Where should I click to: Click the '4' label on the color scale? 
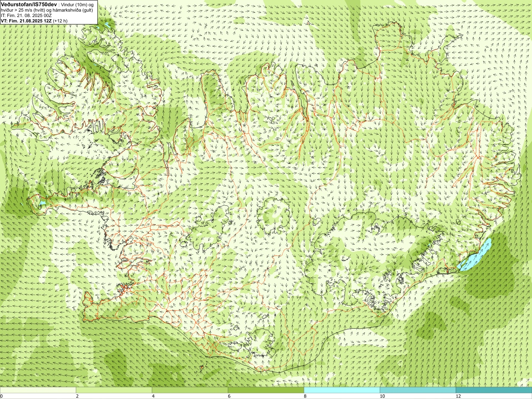(x=153, y=396)
